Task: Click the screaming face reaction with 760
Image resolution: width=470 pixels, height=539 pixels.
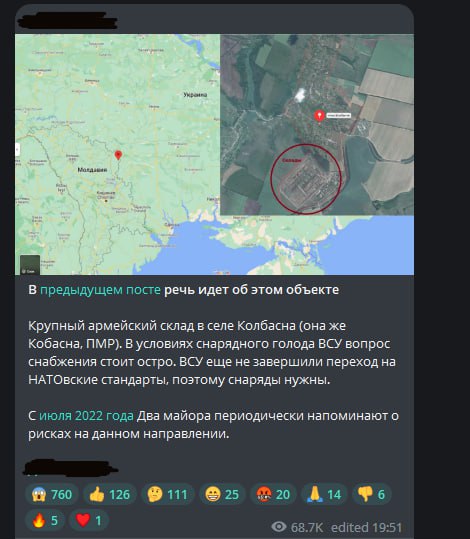Action: (52, 494)
